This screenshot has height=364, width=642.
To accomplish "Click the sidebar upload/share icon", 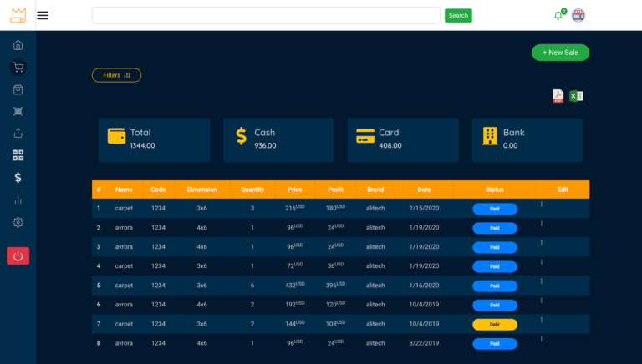I will (x=18, y=133).
